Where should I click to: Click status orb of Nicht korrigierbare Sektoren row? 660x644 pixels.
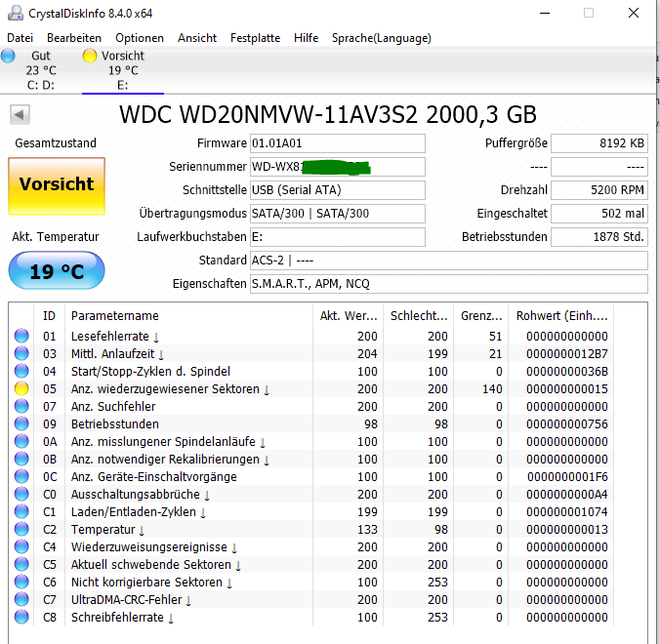[21, 582]
